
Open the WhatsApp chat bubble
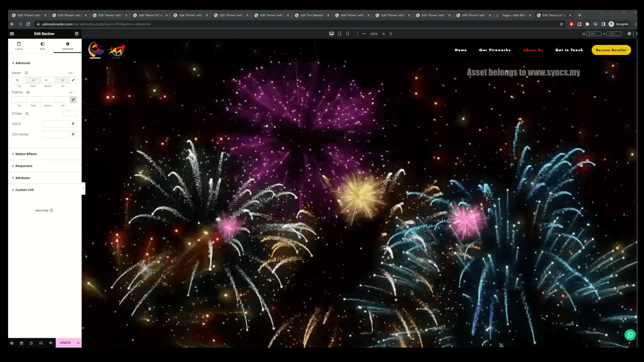pos(630,335)
